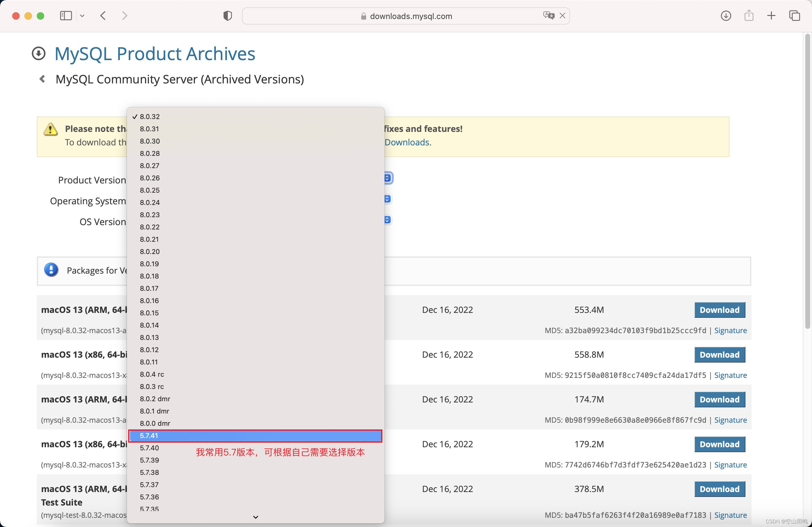The image size is (812, 527).
Task: Choose version 8.0.4 rc
Action: click(x=255, y=375)
